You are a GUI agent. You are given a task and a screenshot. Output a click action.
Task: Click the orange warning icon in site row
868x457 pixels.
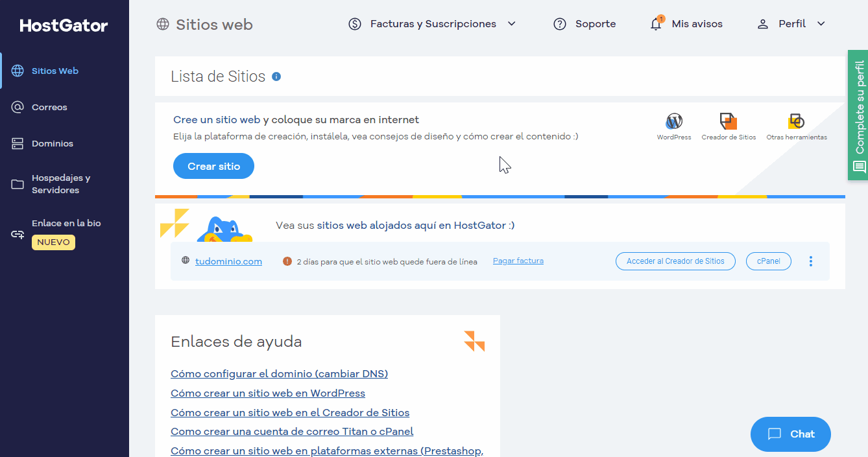pyautogui.click(x=287, y=261)
